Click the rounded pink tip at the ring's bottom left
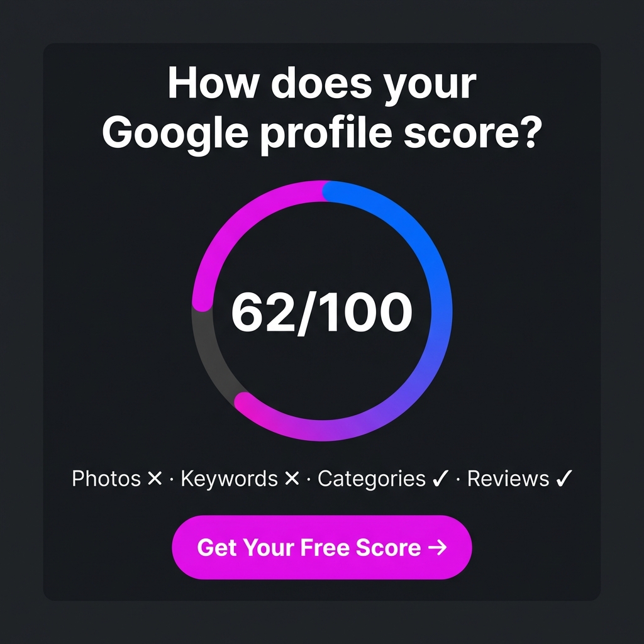Viewport: 644px width, 644px height. [244, 401]
